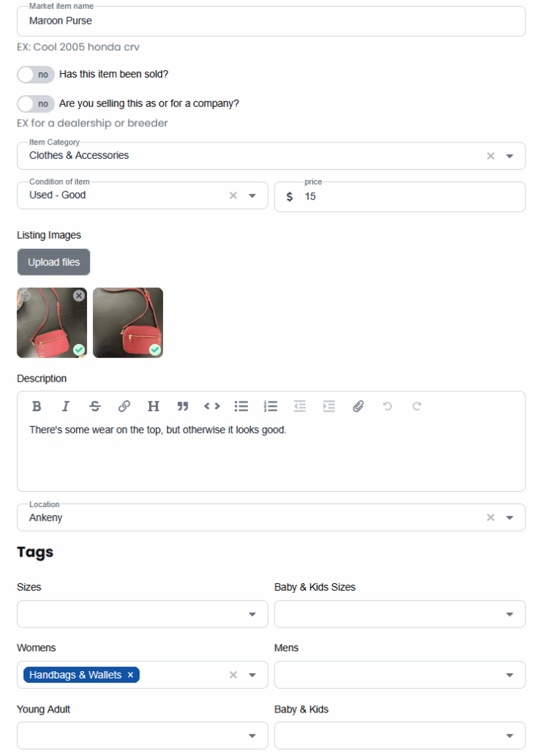Click the Upload files button
The image size is (558, 756).
(x=53, y=262)
